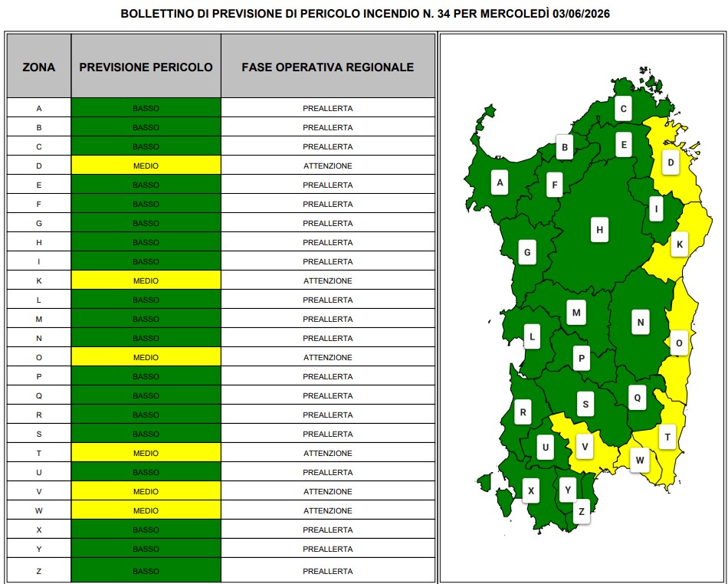Select the zone X marker on the map
The height and width of the screenshot is (584, 728).
tap(531, 490)
